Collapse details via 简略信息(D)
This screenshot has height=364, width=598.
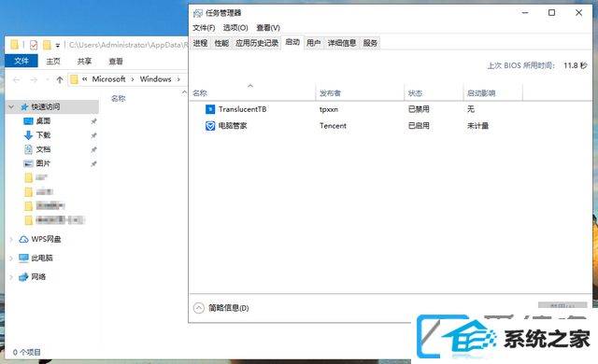click(x=221, y=308)
